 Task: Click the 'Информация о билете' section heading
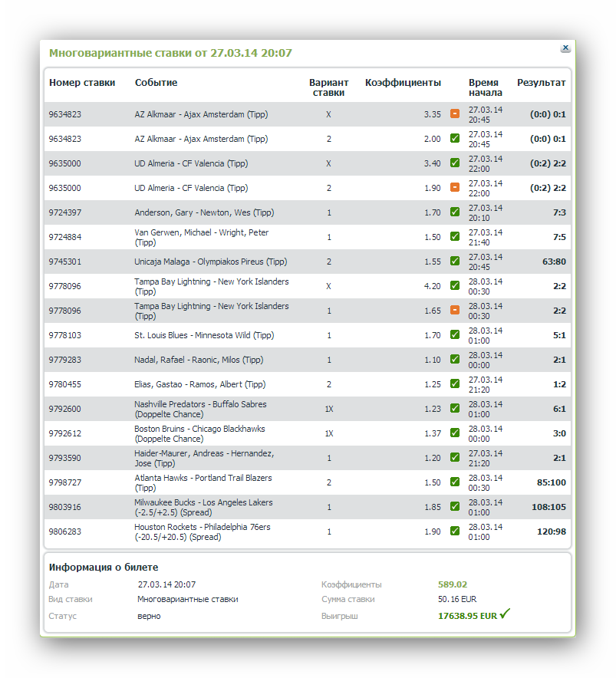pos(104,568)
